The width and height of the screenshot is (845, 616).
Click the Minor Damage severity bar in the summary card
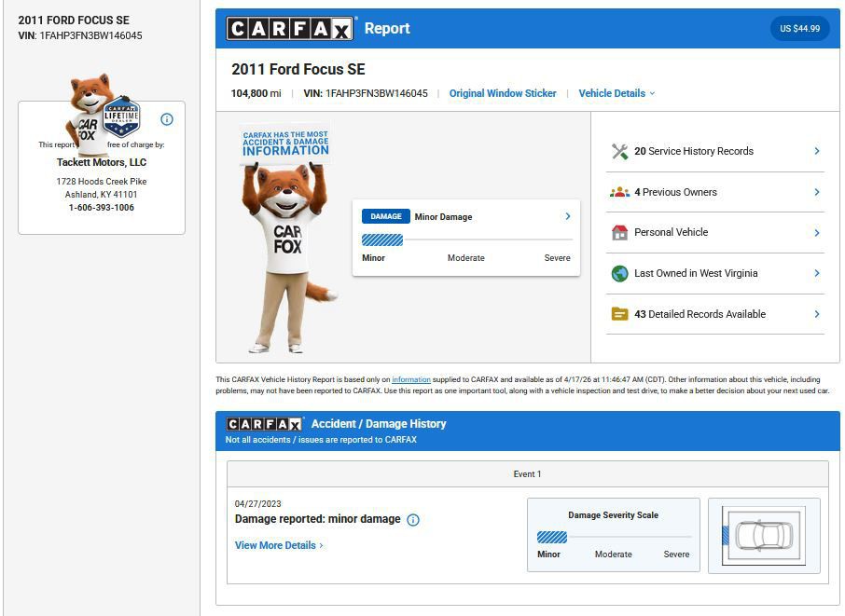click(466, 240)
